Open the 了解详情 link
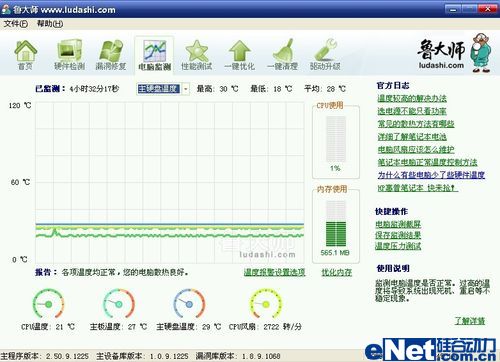 click(x=470, y=321)
